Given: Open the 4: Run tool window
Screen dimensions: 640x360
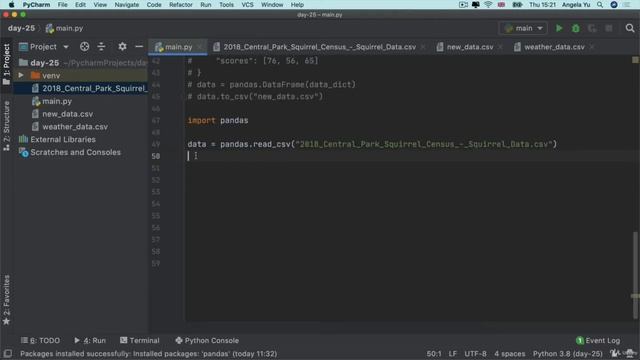Looking at the screenshot, I should [x=90, y=340].
